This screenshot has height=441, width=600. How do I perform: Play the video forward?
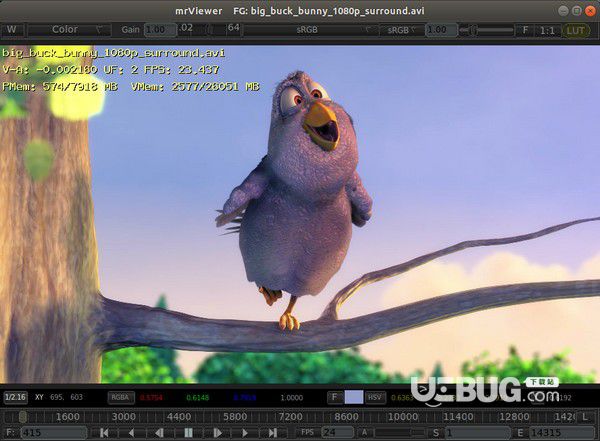coord(245,433)
